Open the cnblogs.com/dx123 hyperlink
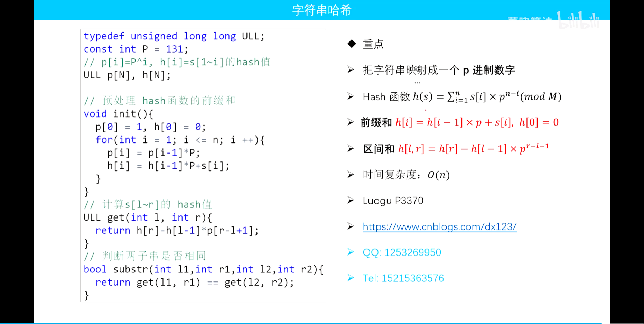The image size is (644, 324). click(439, 227)
